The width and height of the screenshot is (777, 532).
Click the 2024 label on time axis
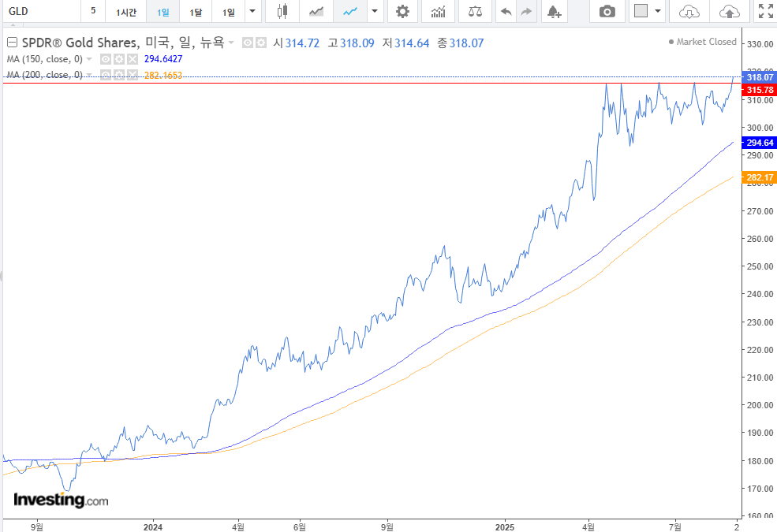(x=152, y=527)
